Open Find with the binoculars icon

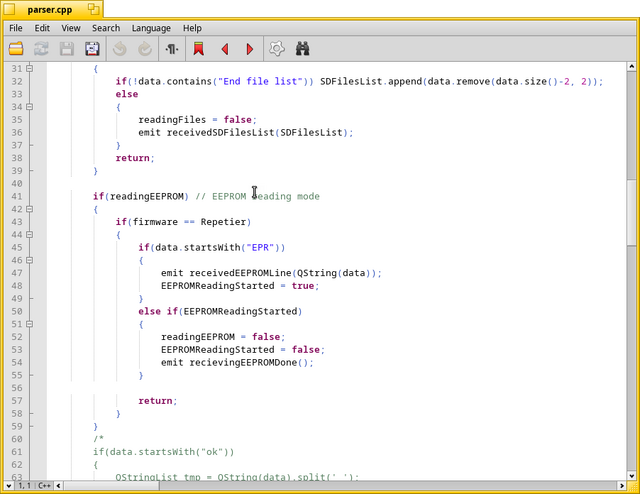(302, 49)
